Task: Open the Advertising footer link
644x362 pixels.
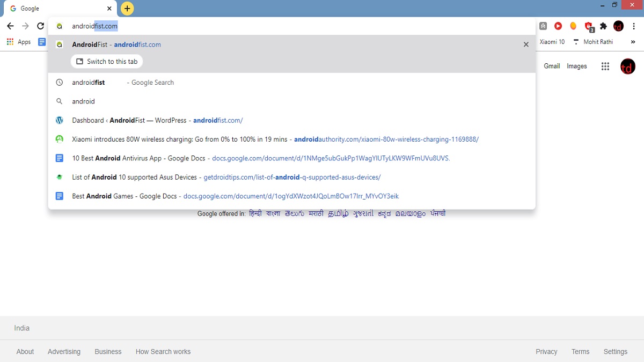Action: 64,352
